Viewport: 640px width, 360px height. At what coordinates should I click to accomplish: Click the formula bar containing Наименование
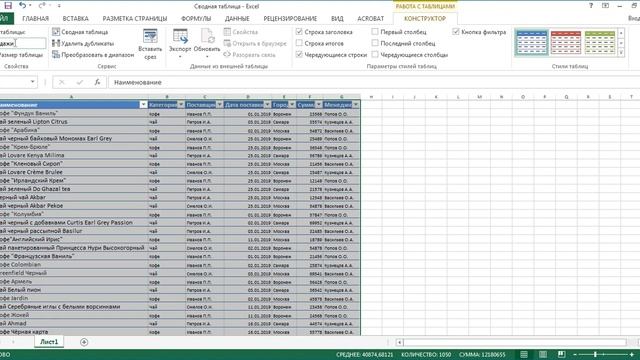click(x=373, y=82)
